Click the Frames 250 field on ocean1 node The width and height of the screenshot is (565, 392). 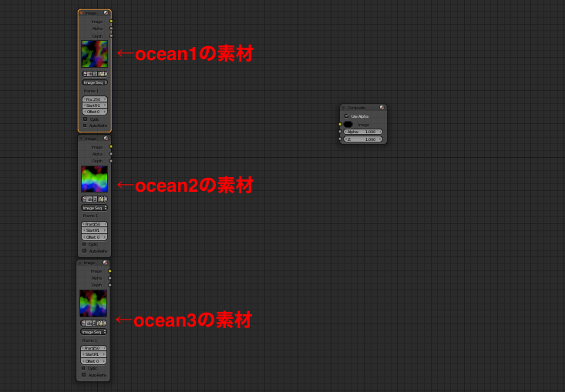[x=95, y=99]
